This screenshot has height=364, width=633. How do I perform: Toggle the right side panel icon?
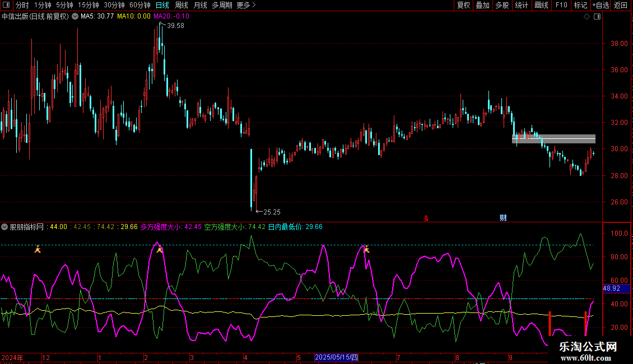(597, 17)
